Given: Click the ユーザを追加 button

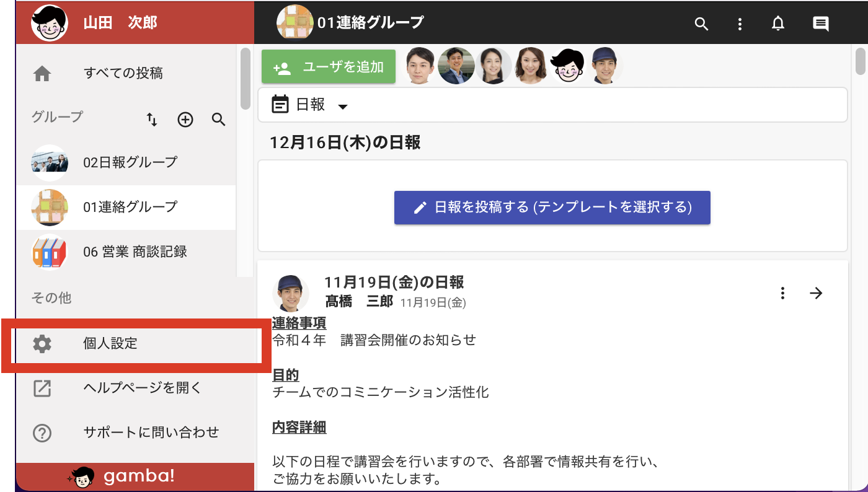Looking at the screenshot, I should point(329,67).
